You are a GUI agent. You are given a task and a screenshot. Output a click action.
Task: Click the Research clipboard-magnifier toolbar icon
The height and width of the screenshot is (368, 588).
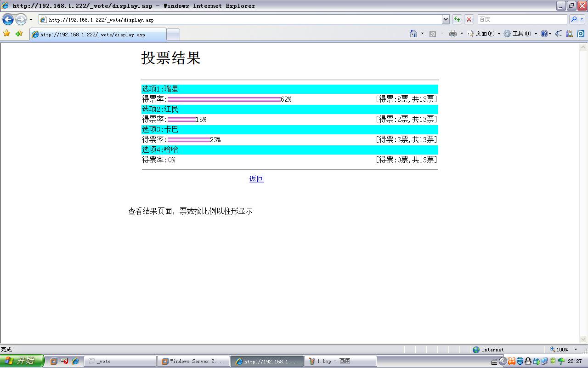coord(570,34)
